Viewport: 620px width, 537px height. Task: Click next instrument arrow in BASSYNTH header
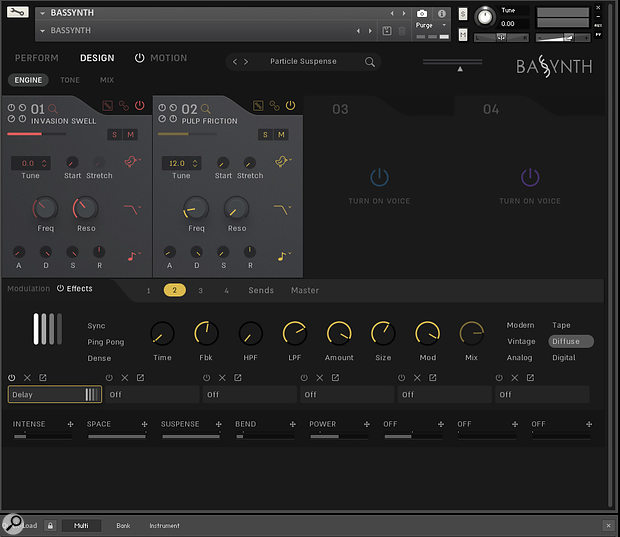pos(404,13)
